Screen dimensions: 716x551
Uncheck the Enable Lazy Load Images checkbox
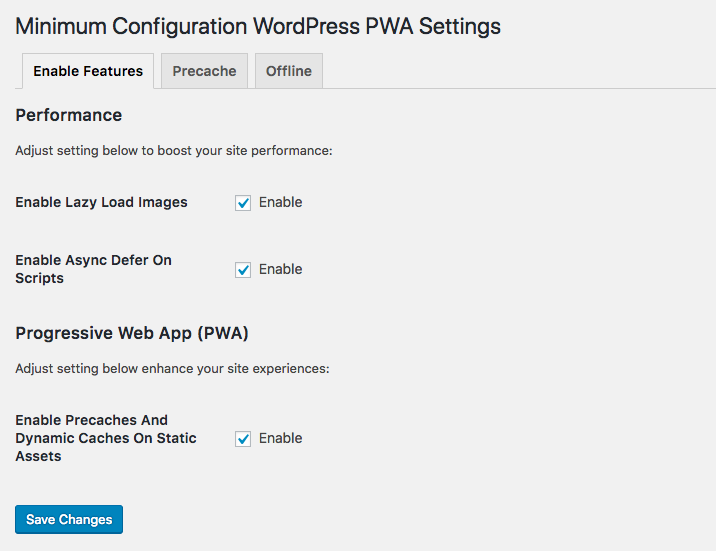(243, 203)
